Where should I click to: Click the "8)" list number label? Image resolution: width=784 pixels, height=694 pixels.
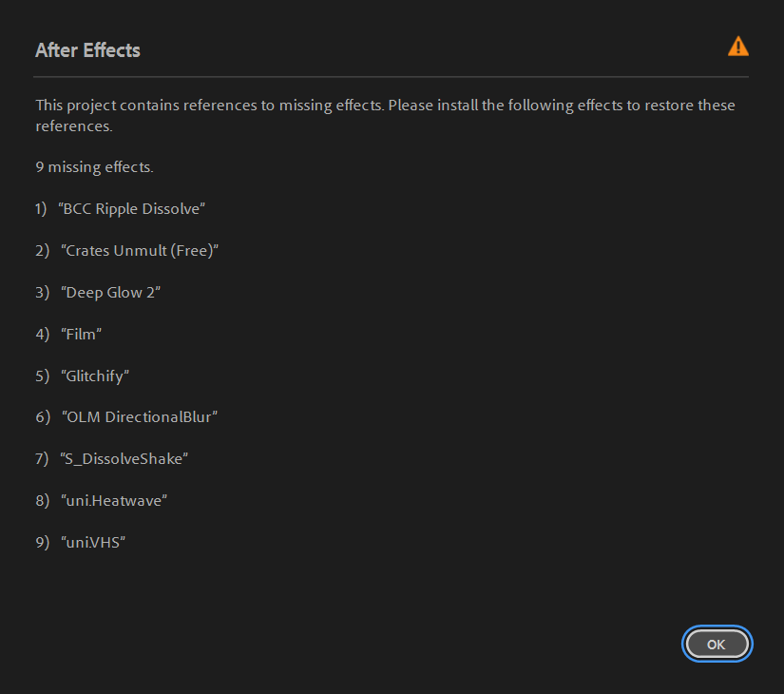pyautogui.click(x=42, y=500)
